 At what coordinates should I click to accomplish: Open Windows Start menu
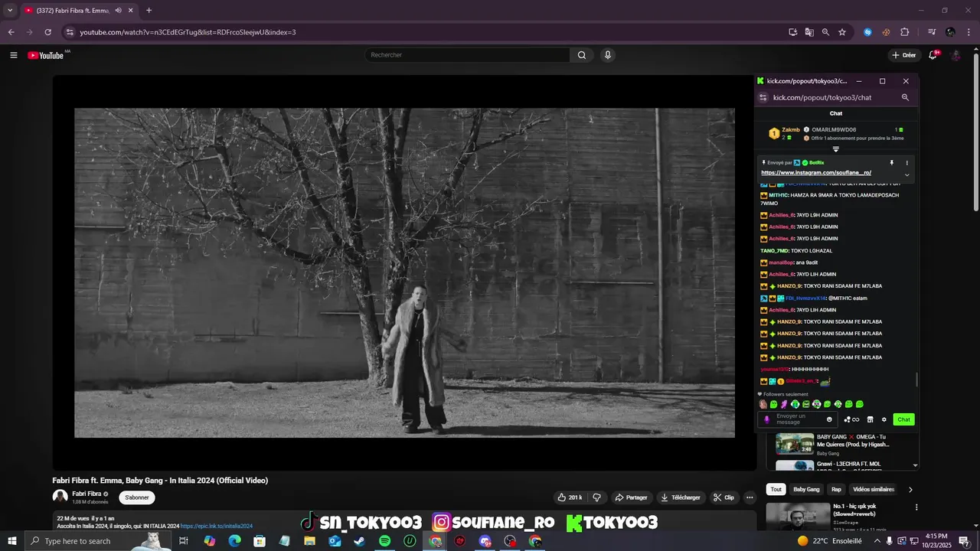pos(12,541)
